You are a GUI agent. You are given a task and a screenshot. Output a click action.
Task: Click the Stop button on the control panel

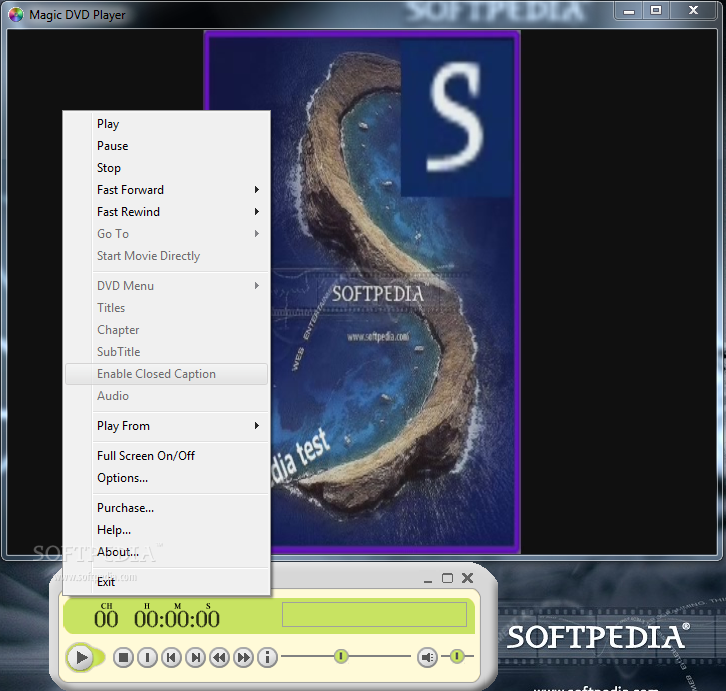(123, 657)
